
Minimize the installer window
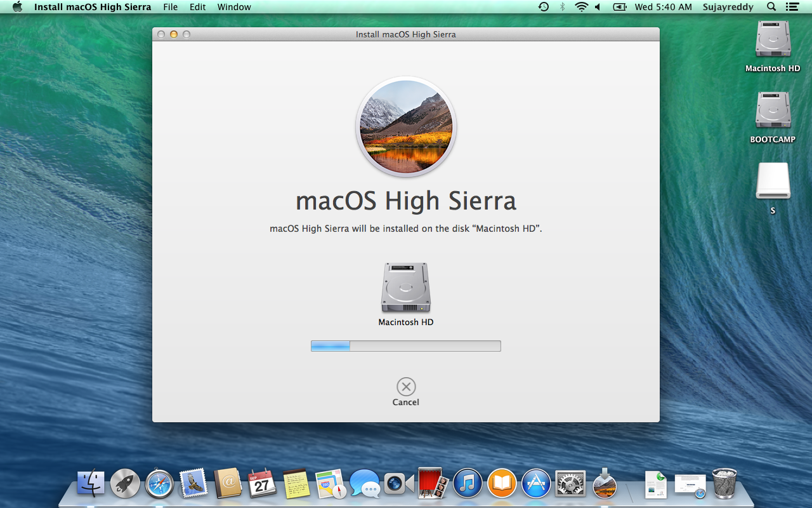174,34
